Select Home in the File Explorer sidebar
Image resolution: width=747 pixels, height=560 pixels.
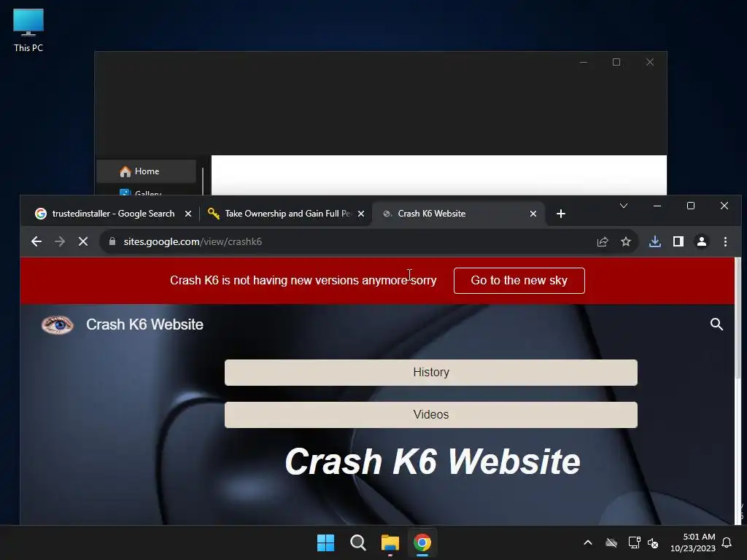146,171
